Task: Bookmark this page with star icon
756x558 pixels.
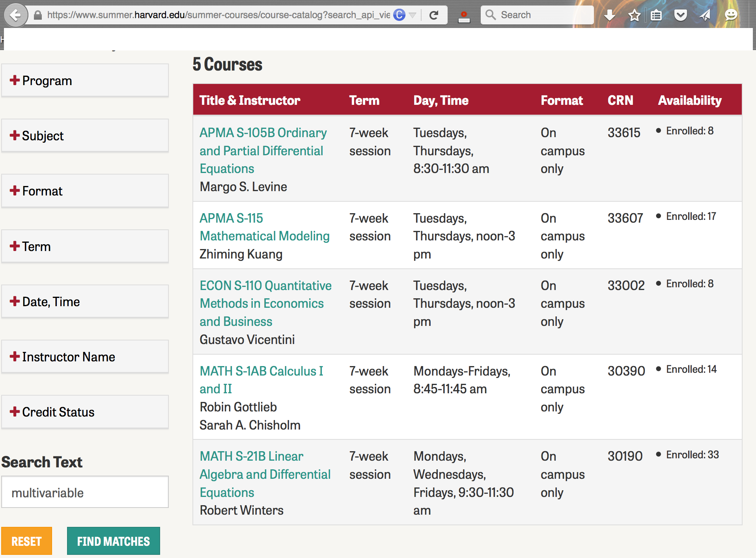Action: (634, 15)
